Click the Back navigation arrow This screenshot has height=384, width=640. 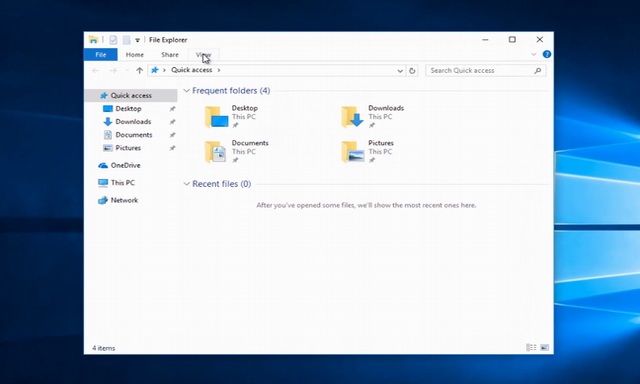96,71
